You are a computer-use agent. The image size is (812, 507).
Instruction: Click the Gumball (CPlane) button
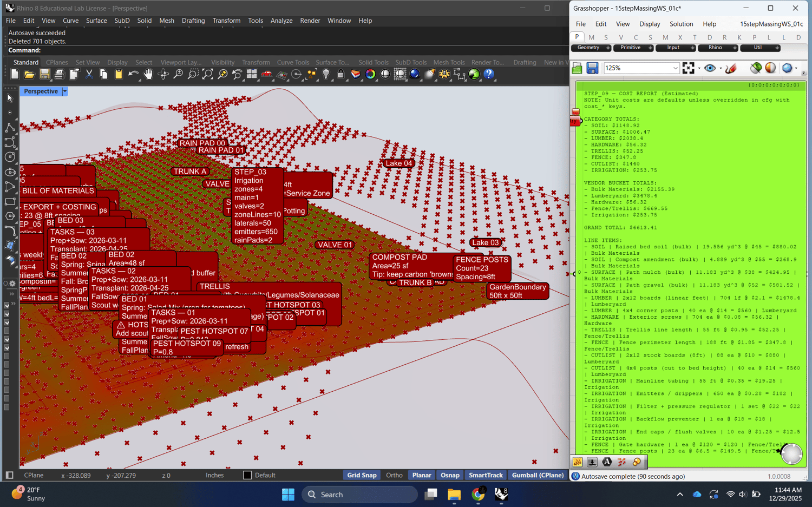pos(537,475)
